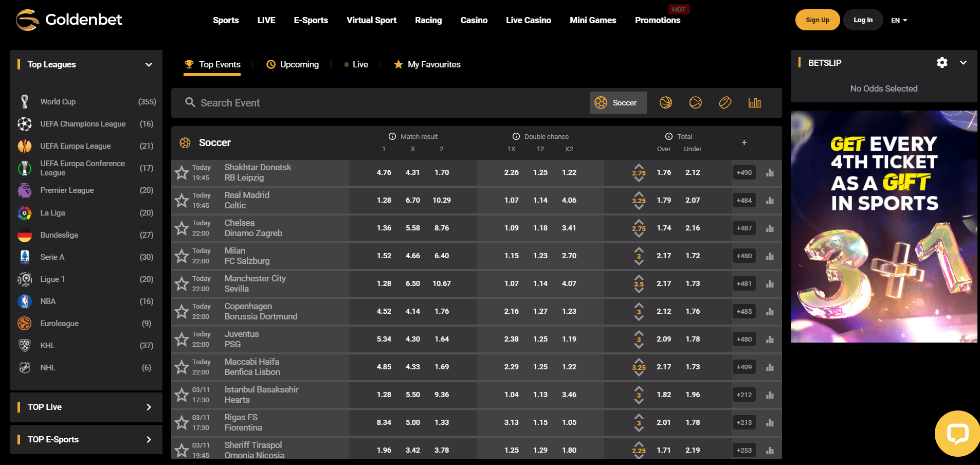Image resolution: width=980 pixels, height=465 pixels.
Task: Favourite Manchester City vs Sevilla match
Action: click(x=182, y=283)
